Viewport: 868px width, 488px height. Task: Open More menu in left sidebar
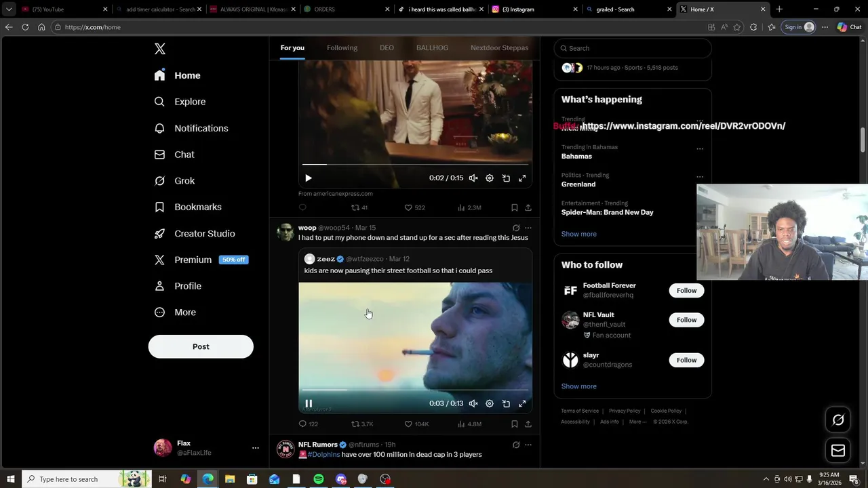(x=175, y=312)
